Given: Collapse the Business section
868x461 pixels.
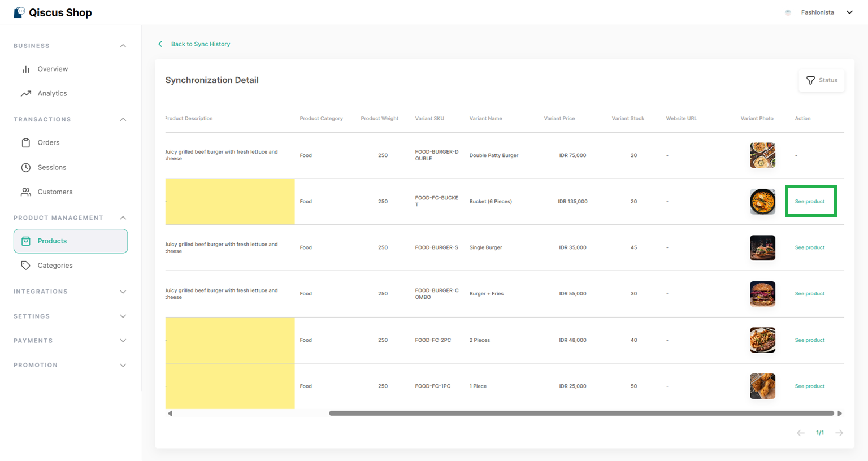Looking at the screenshot, I should pos(123,46).
